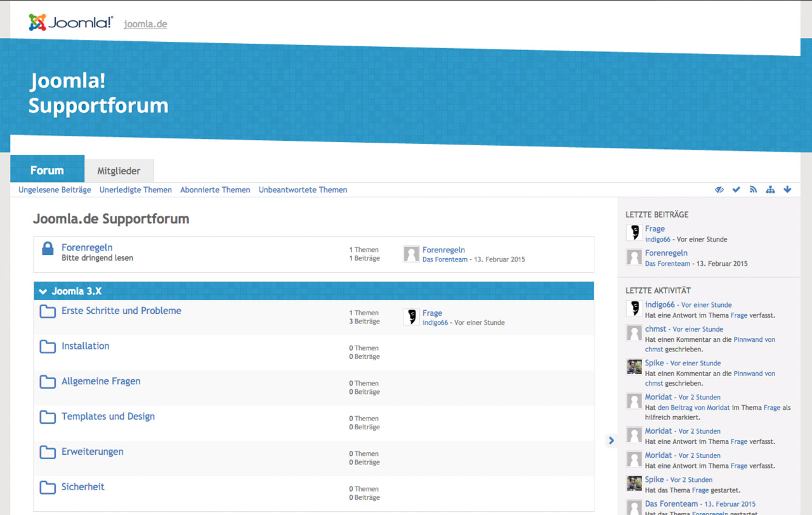Click indigo66 avatar under Letzte Aktivität
The image size is (812, 515).
tap(634, 308)
